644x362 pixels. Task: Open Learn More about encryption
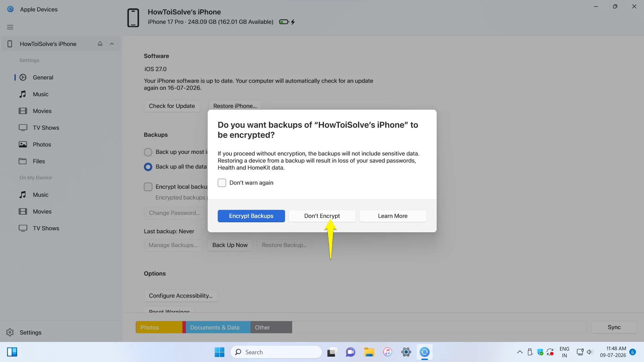tap(393, 216)
